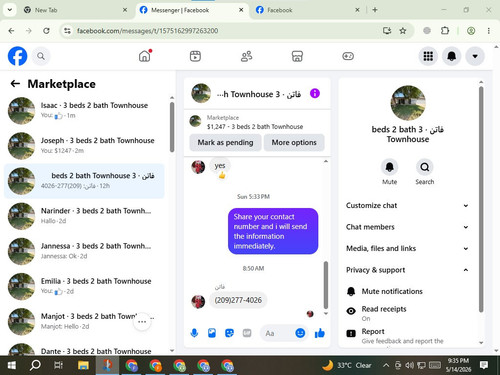This screenshot has height=375, width=500.
Task: Open the Friends icon in top bar
Action: (x=246, y=56)
